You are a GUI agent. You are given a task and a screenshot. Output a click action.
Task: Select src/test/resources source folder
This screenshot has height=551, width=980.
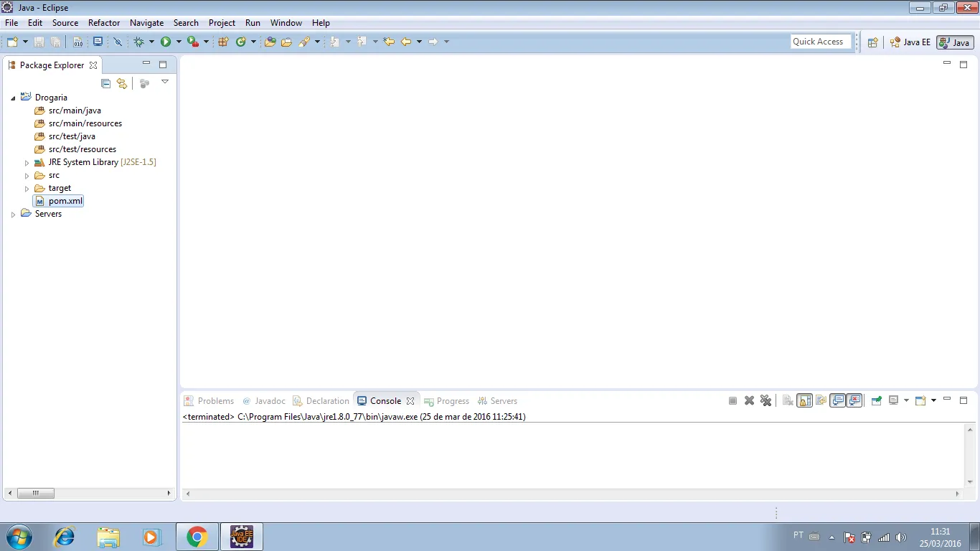pos(83,149)
